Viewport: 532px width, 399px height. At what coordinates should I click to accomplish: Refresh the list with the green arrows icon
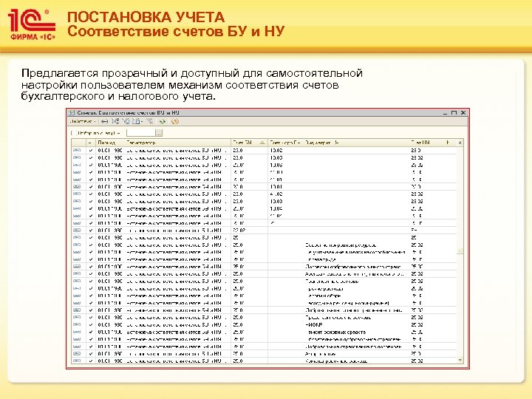[163, 121]
